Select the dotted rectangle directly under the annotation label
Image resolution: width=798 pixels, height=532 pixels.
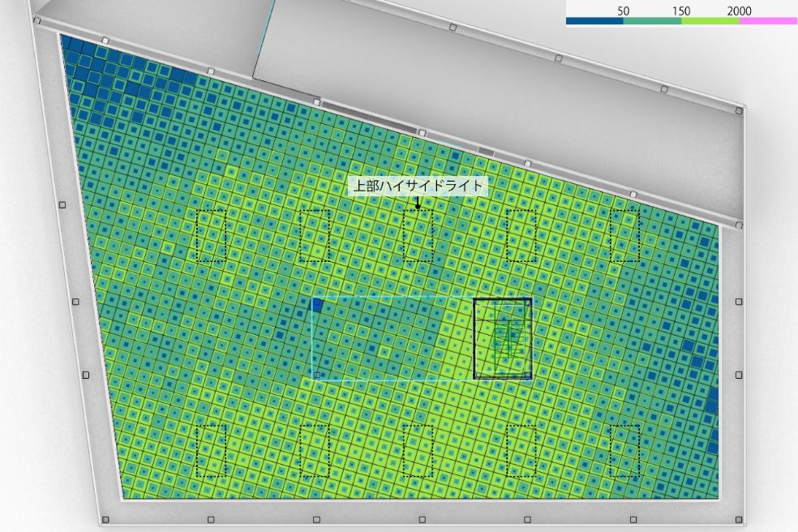tap(418, 235)
